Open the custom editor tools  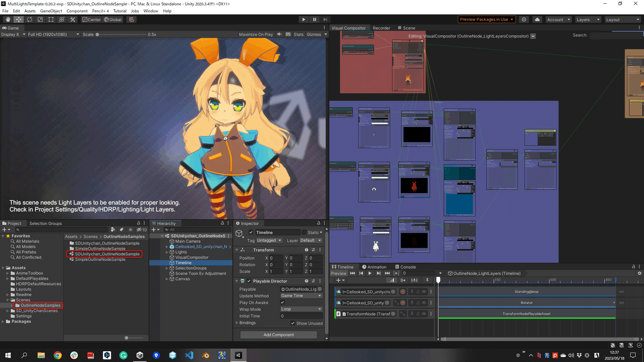coord(73,19)
